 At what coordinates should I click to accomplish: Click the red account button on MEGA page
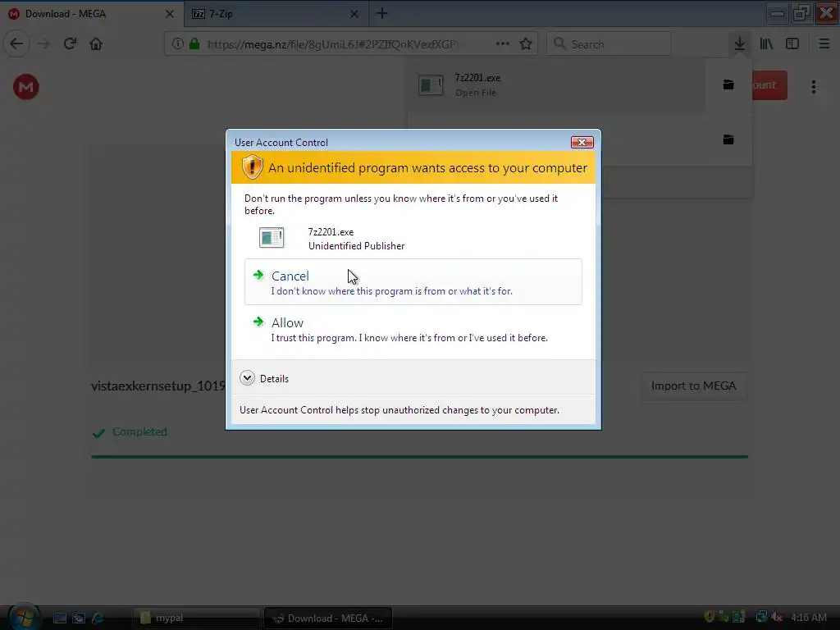769,85
